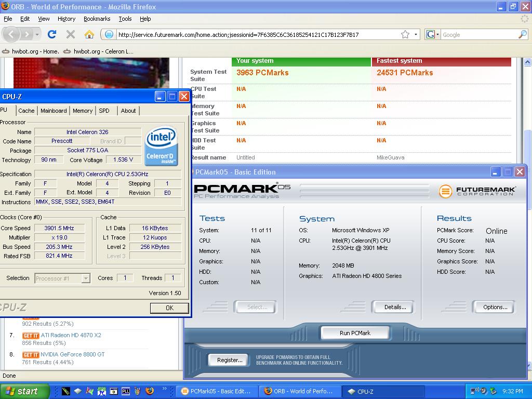Screen dimensions: 532x399
Task: Open the Bookmarks menu in Firefox
Action: [97, 19]
